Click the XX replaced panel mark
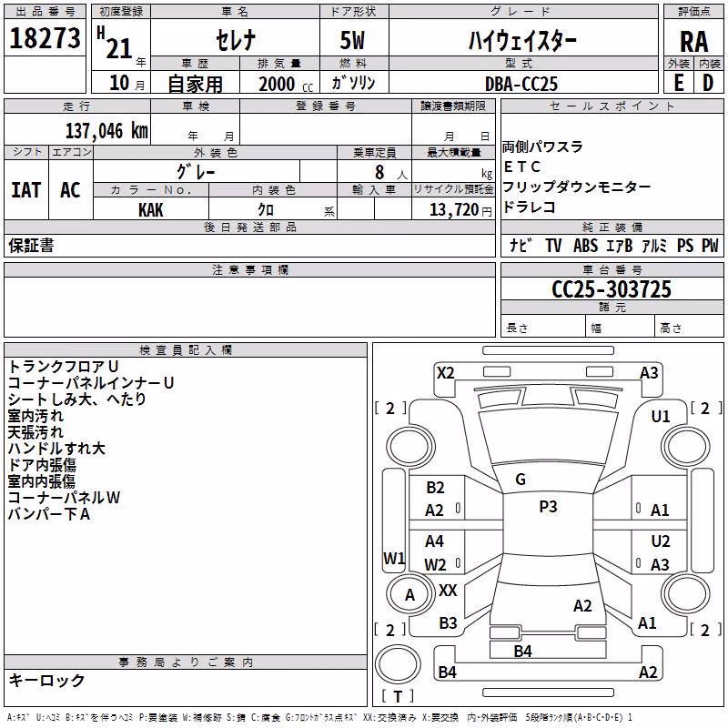Viewport: 728px width, 728px height. point(448,591)
